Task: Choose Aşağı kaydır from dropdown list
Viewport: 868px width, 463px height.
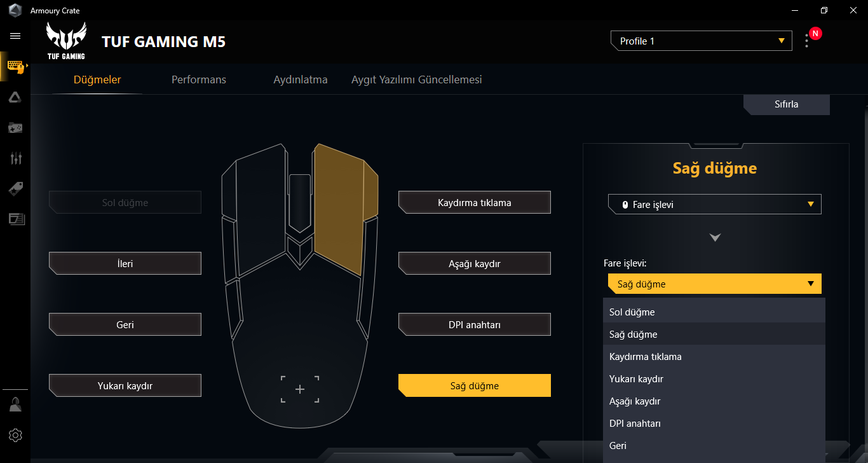Action: (714, 401)
